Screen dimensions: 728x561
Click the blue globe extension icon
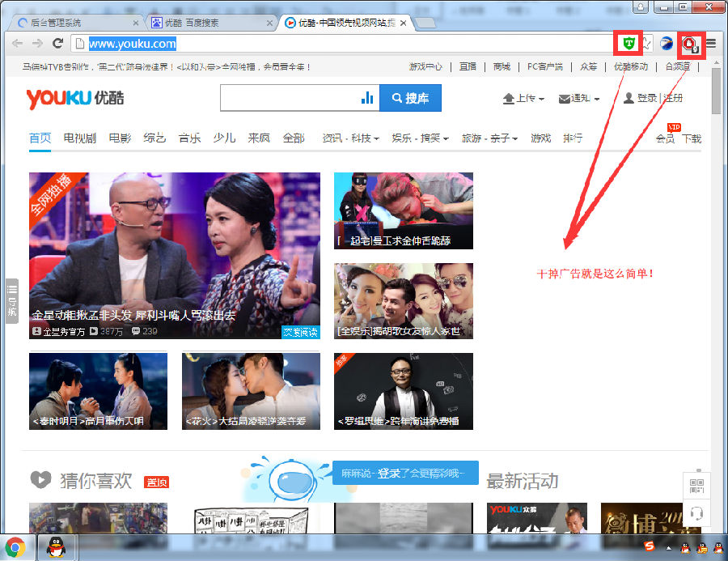[667, 44]
